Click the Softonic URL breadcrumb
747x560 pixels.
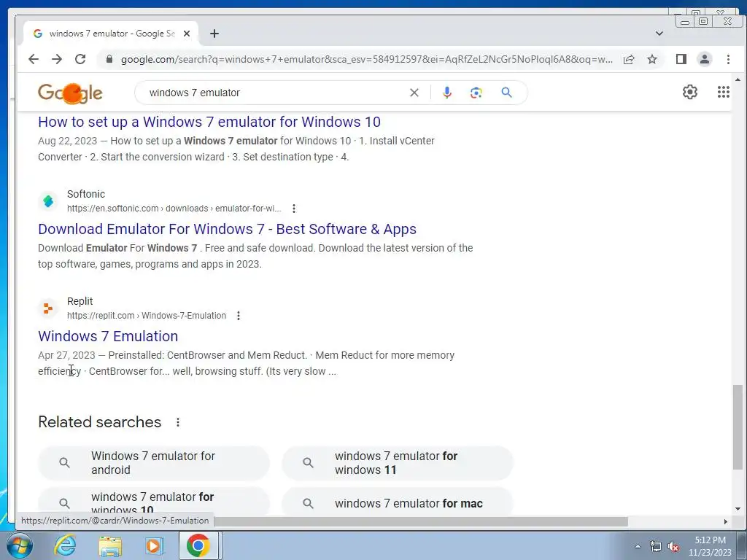pyautogui.click(x=174, y=209)
